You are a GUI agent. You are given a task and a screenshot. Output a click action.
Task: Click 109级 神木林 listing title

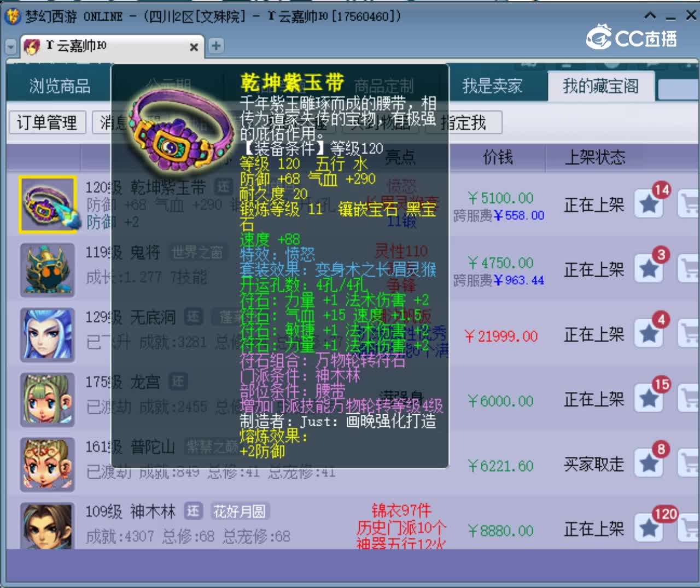(130, 511)
